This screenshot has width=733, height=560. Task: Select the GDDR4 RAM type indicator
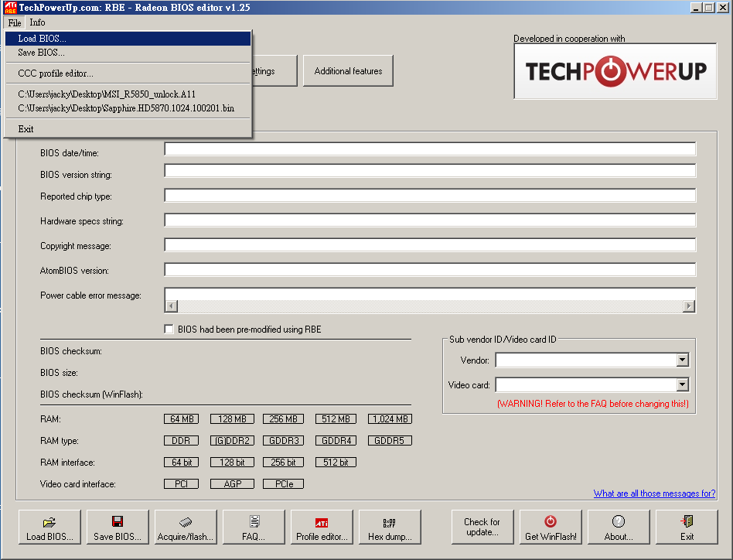click(x=336, y=440)
